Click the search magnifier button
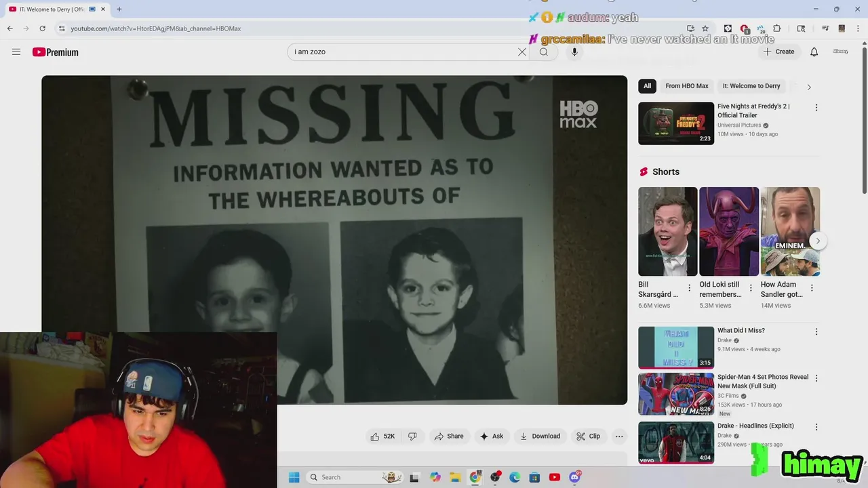Image resolution: width=868 pixels, height=488 pixels. coord(544,52)
